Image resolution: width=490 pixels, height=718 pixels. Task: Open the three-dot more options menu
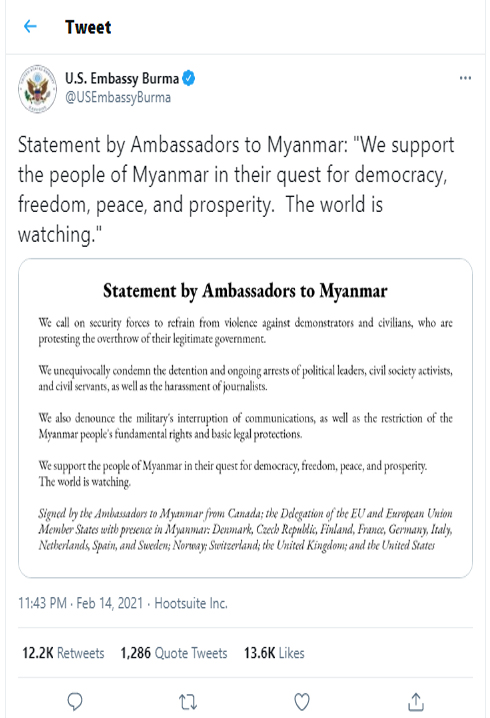click(465, 78)
